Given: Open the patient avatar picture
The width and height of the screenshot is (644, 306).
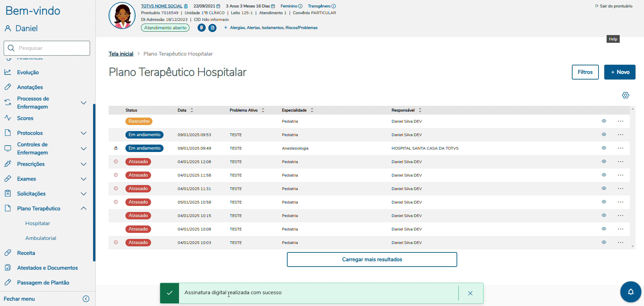Looking at the screenshot, I should click(122, 16).
